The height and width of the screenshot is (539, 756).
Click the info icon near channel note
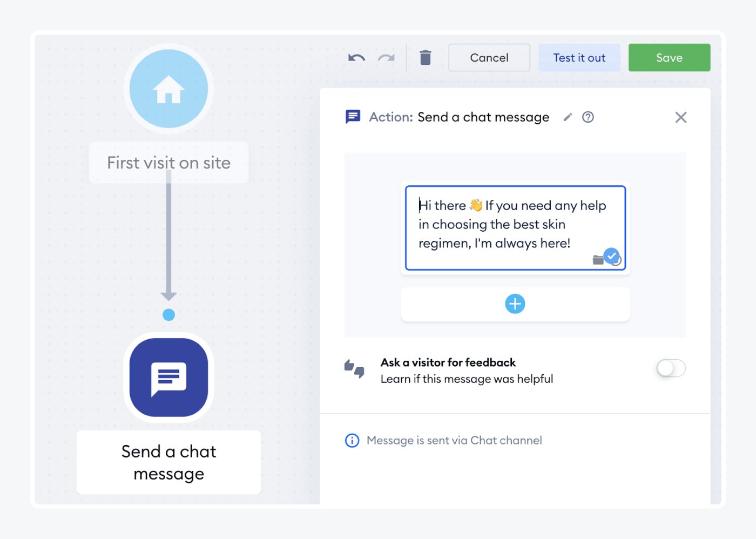pyautogui.click(x=352, y=441)
